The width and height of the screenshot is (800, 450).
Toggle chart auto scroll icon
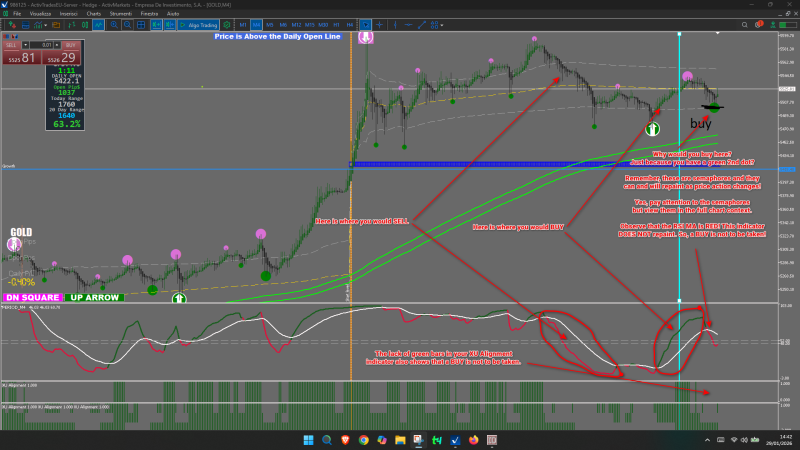pyautogui.click(x=156, y=25)
